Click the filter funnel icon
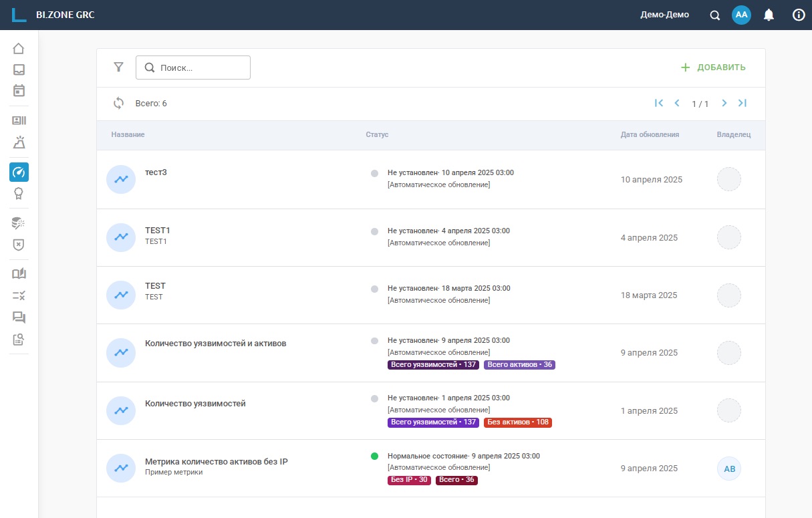 pos(119,67)
